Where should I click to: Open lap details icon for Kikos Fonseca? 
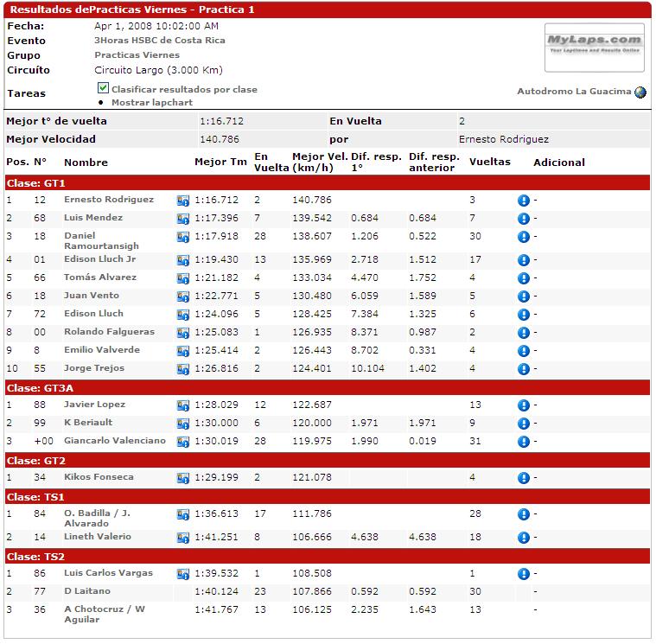183,478
